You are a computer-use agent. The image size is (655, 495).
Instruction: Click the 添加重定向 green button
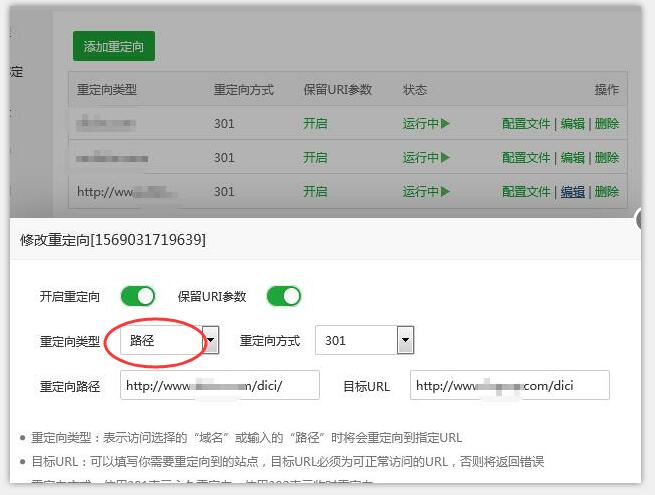(x=114, y=46)
